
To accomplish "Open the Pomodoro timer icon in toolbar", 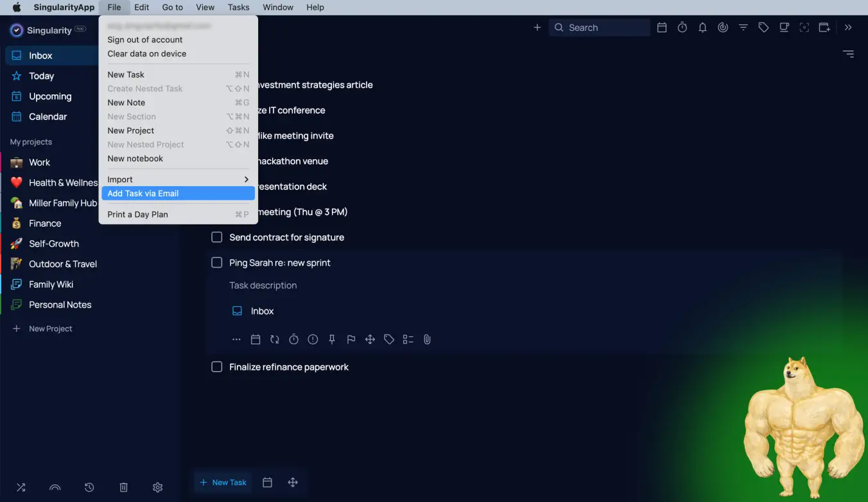I will point(682,28).
